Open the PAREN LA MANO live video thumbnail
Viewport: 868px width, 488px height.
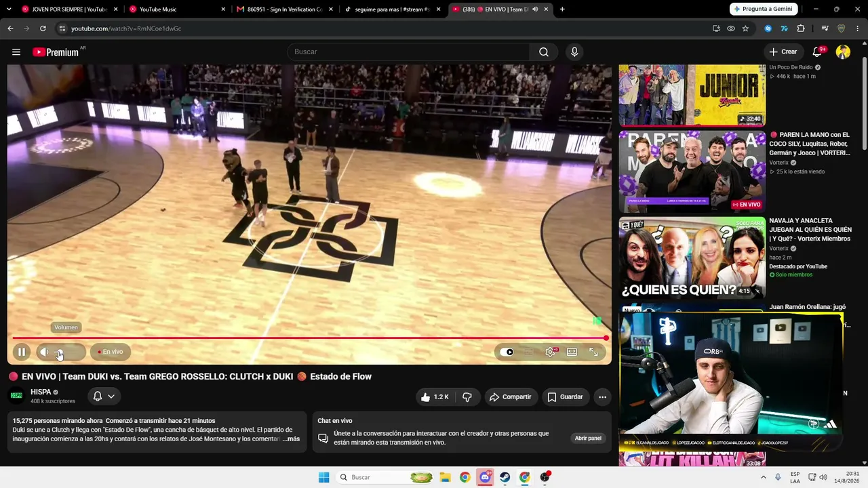[692, 172]
